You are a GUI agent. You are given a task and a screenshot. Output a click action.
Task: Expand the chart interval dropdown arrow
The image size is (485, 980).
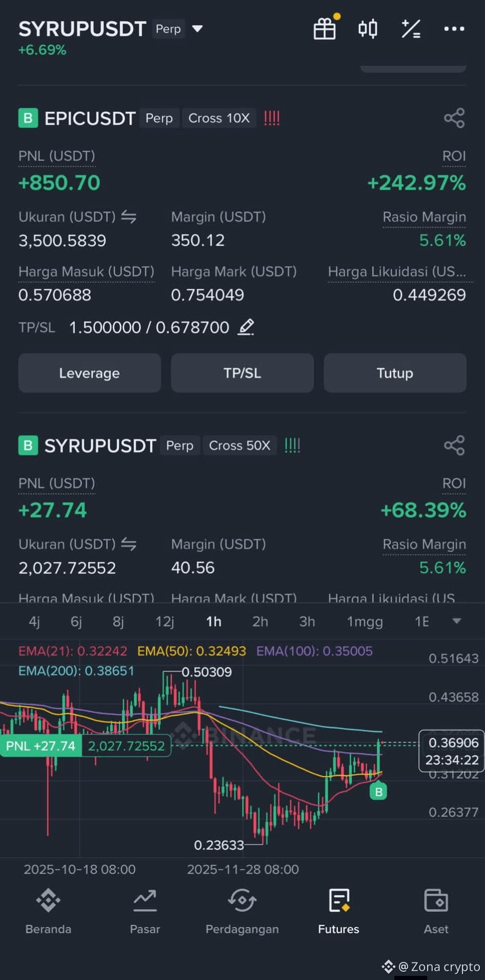click(x=457, y=621)
